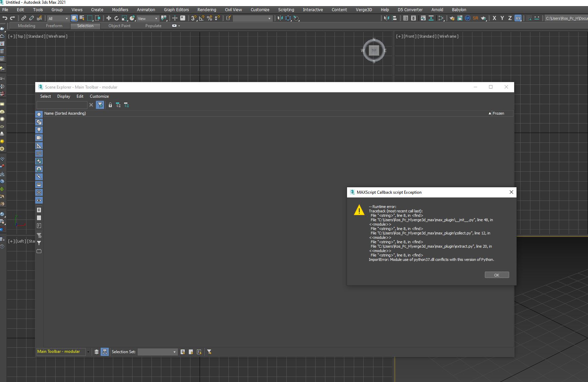The image size is (588, 382).
Task: Toggle Scene Explorer selection filter funnel button
Action: pos(100,105)
